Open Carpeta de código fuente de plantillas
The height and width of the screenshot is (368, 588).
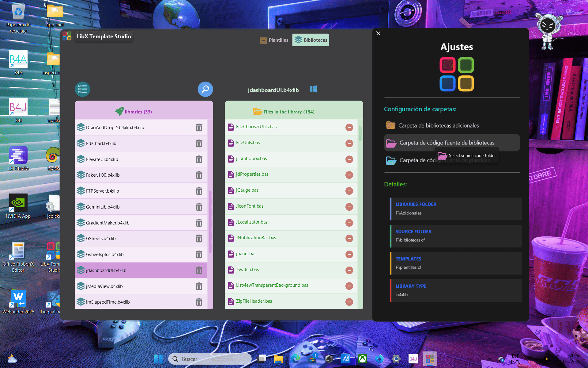(391, 160)
